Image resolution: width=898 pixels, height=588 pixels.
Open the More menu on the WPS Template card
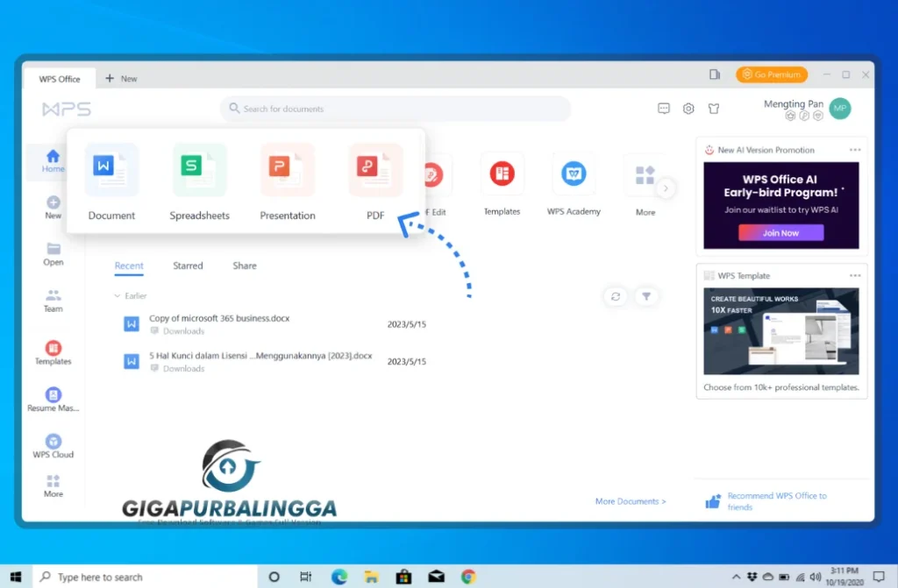[x=855, y=274]
